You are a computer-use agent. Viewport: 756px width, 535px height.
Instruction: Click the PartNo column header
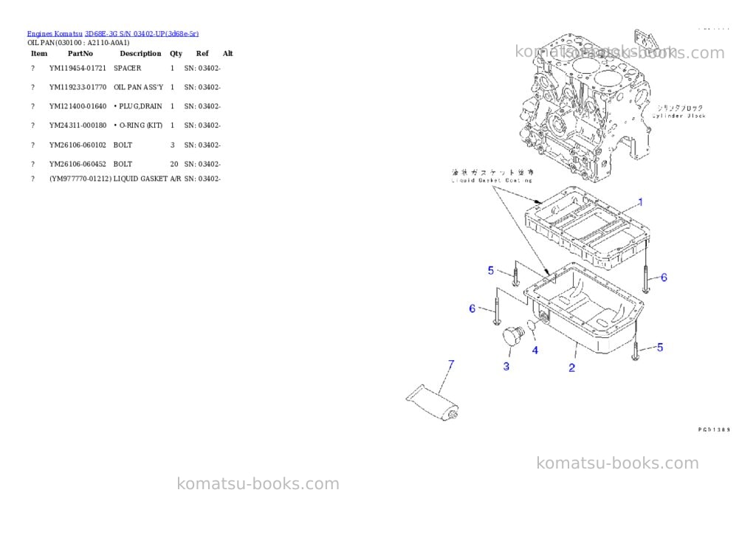point(80,53)
